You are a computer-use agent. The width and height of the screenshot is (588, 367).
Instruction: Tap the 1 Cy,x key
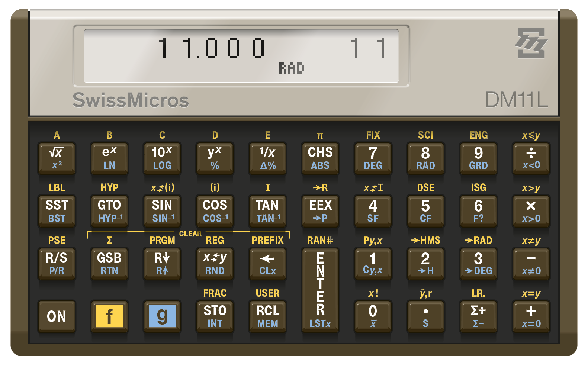(373, 264)
